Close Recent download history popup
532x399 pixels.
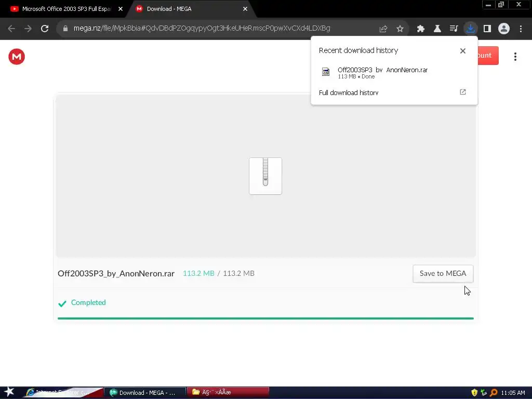click(x=463, y=51)
